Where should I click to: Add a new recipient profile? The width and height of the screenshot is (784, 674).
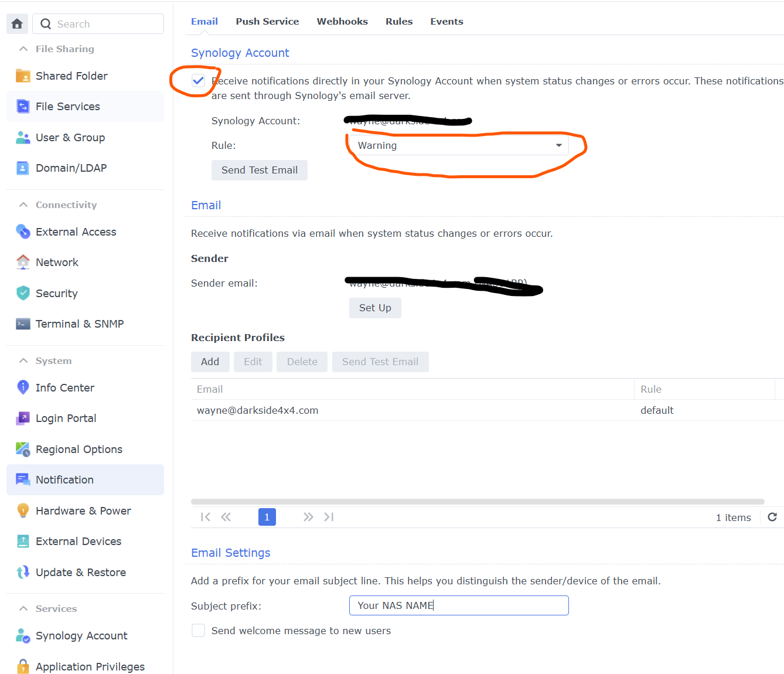[x=210, y=362]
